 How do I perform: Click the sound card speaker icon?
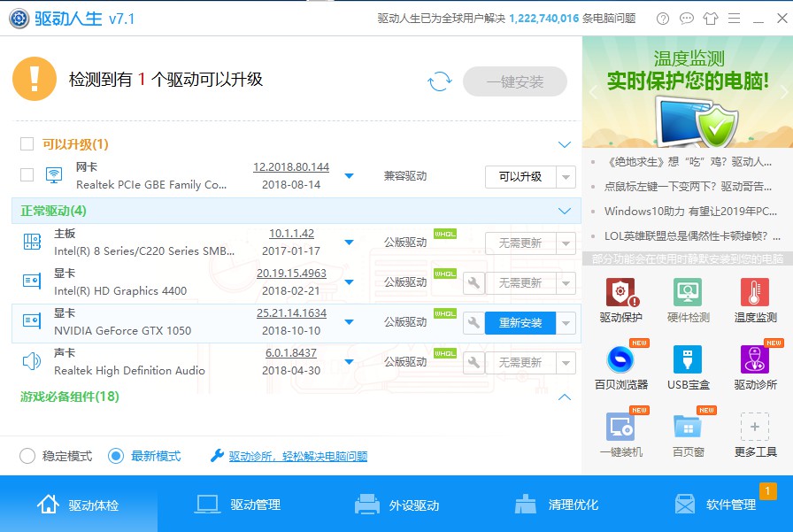coord(32,361)
